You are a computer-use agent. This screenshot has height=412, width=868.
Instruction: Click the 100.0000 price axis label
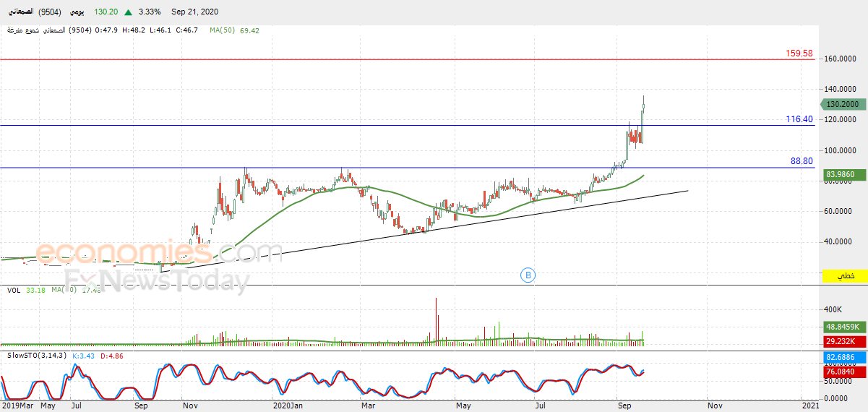point(842,150)
